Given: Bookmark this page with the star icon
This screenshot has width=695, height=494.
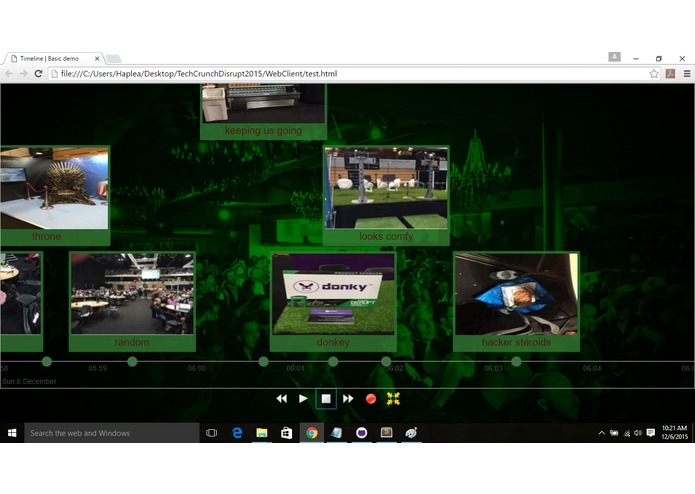Looking at the screenshot, I should [x=654, y=74].
